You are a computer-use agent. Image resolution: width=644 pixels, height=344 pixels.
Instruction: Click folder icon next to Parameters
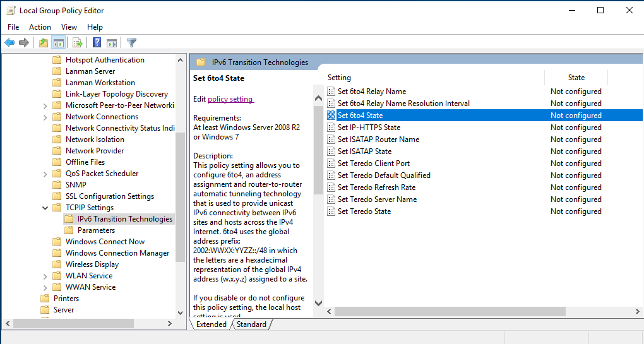pos(69,230)
